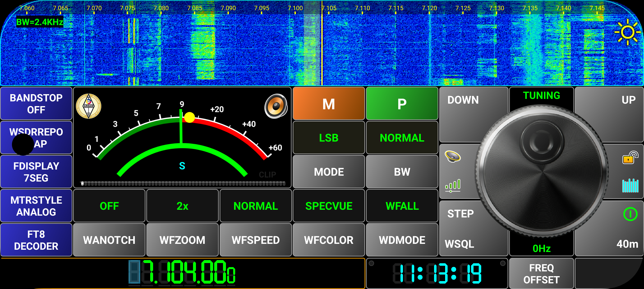Image resolution: width=644 pixels, height=289 pixels.
Task: Select the orange M tab
Action: 329,104
